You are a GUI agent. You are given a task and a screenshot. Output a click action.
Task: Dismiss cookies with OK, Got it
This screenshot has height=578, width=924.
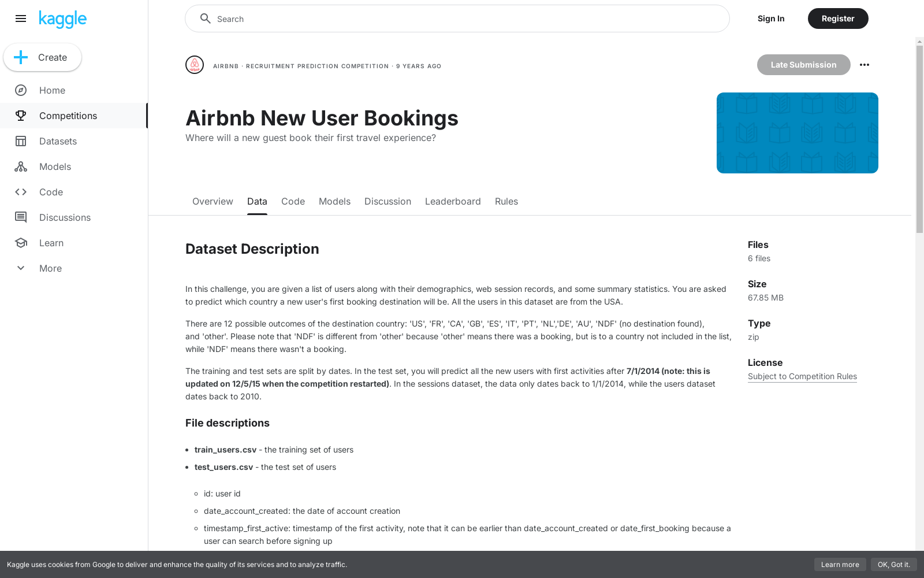[x=893, y=565]
